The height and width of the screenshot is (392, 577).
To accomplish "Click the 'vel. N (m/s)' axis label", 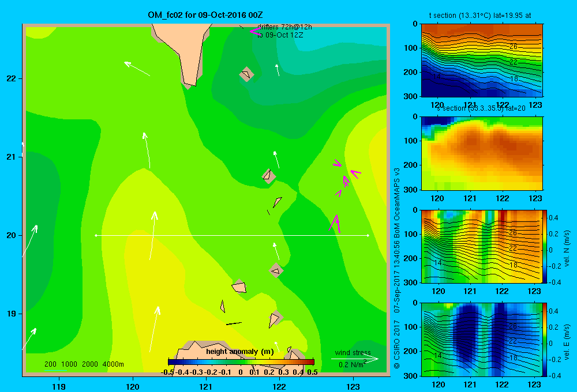I will click(567, 248).
